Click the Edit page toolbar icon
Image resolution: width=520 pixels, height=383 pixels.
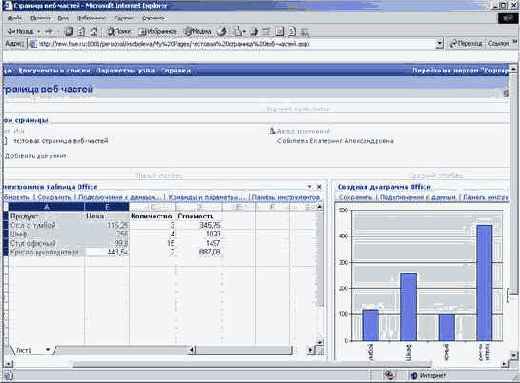point(266,31)
